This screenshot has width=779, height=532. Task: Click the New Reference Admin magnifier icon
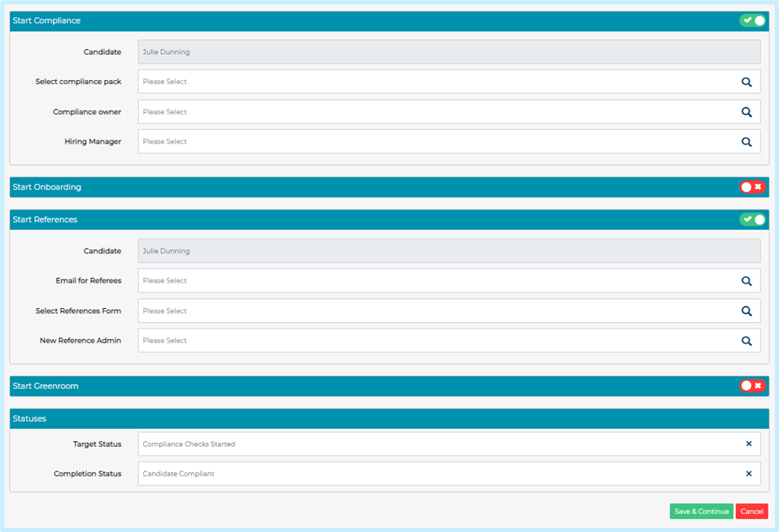746,340
